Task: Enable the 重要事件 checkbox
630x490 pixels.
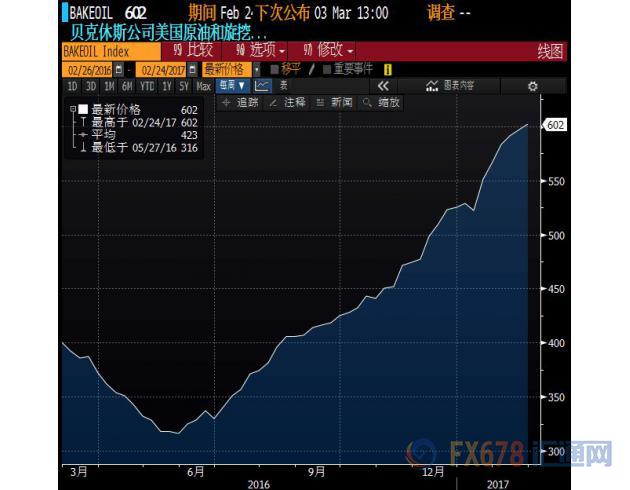Action: pos(327,70)
